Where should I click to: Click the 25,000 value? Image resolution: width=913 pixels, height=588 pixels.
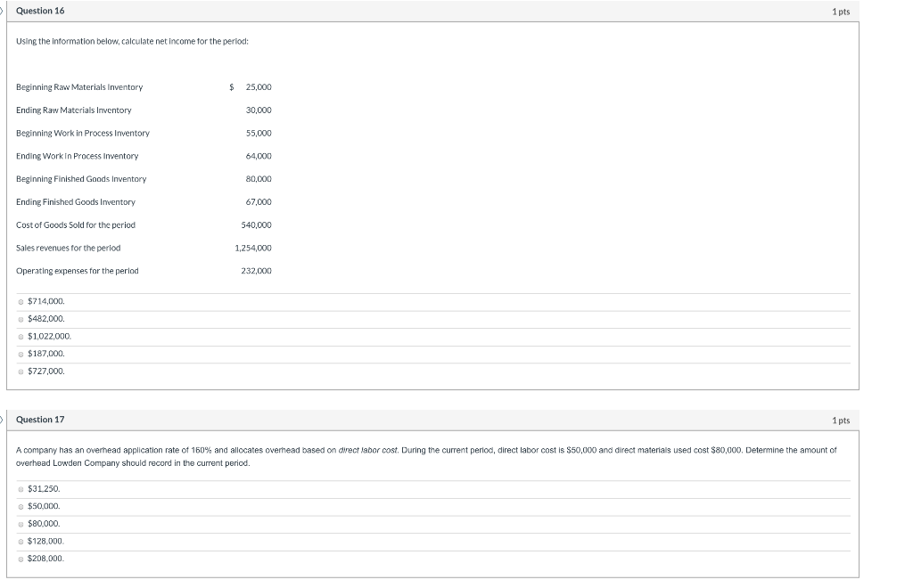point(259,87)
